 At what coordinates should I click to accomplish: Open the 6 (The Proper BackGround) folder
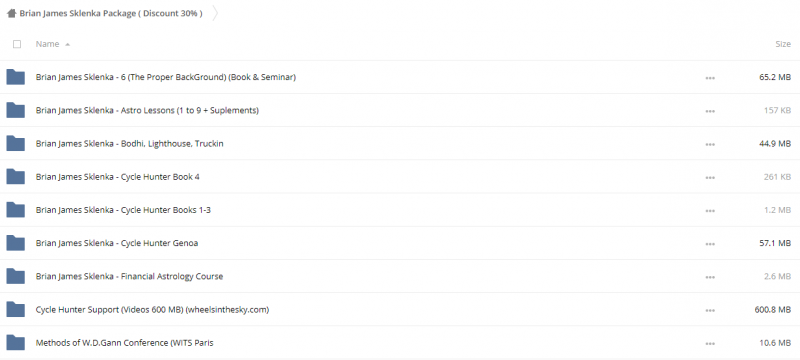tap(165, 77)
